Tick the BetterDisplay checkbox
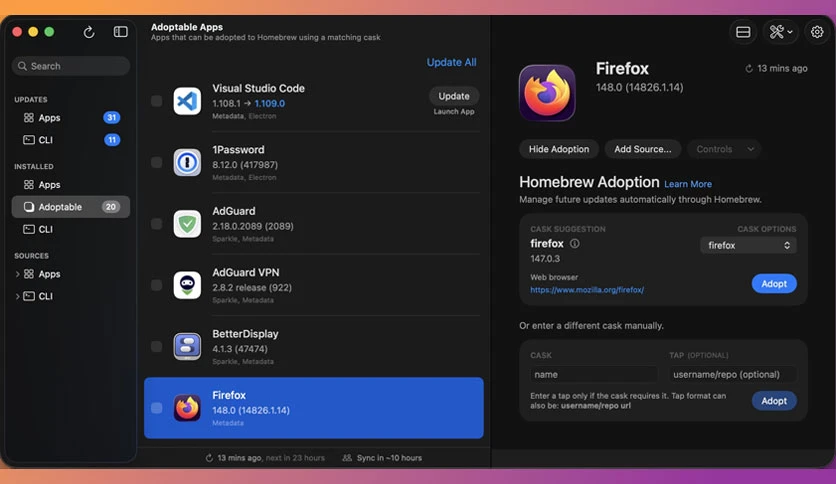836x484 pixels. pyautogui.click(x=156, y=346)
